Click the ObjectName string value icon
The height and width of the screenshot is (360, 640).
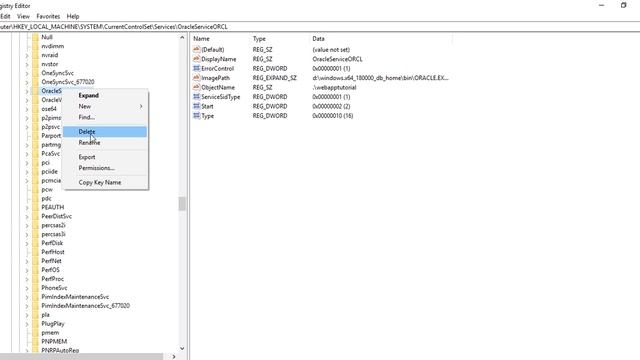click(196, 87)
